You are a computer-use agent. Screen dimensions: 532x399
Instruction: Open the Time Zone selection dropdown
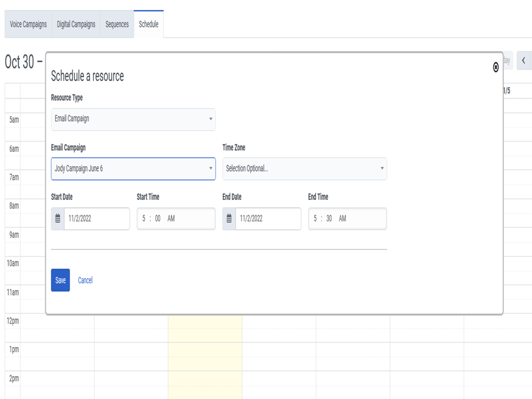tap(304, 169)
